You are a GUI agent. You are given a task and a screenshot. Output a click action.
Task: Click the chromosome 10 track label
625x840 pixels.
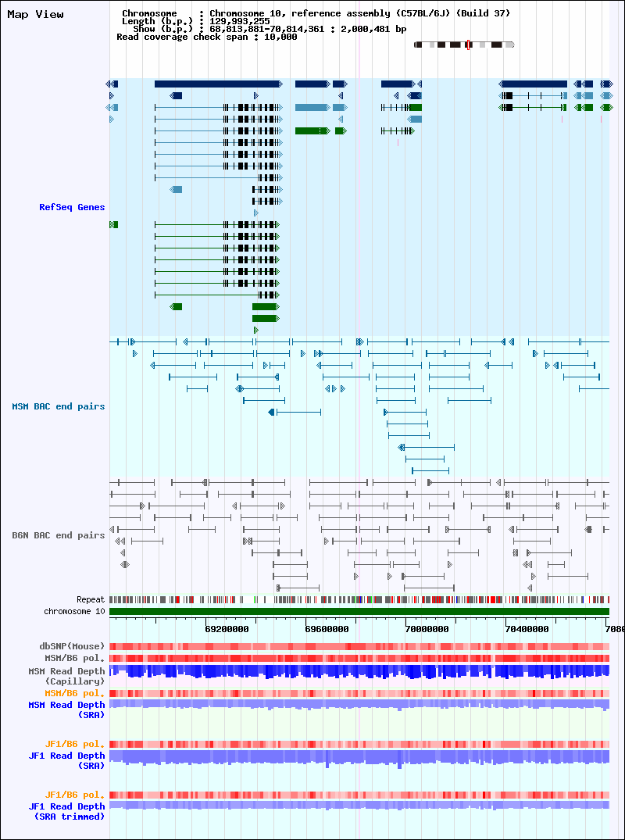coord(74,611)
